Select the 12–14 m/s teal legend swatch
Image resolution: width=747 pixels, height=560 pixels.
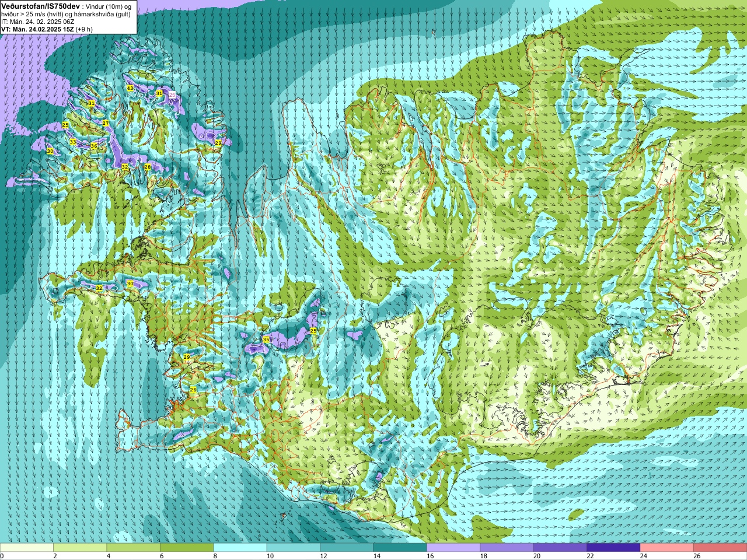point(347,547)
